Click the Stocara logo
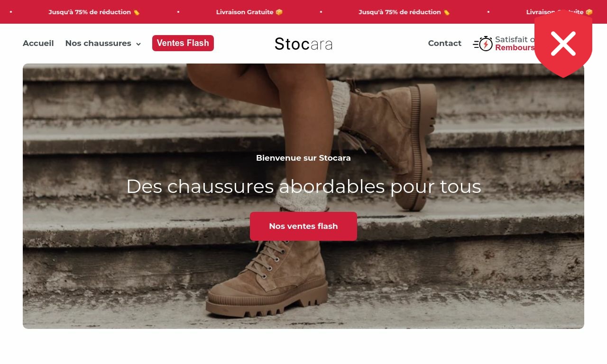Screen dimensions: 607x364 point(303,44)
